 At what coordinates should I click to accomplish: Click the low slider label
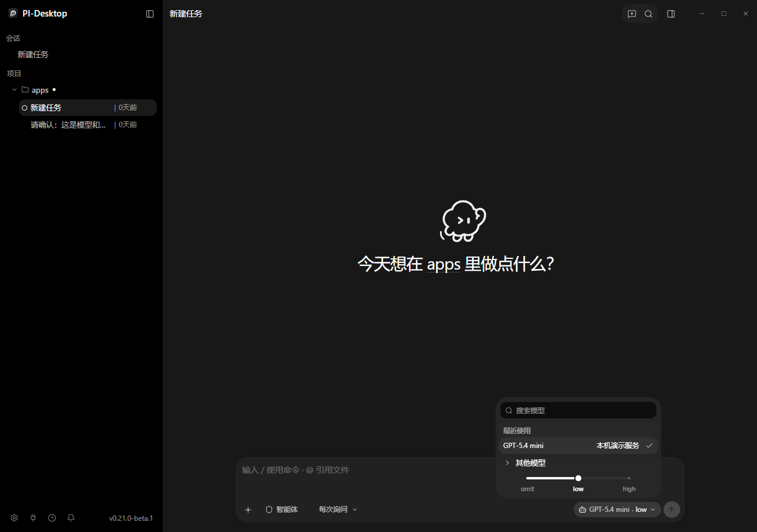pyautogui.click(x=578, y=489)
